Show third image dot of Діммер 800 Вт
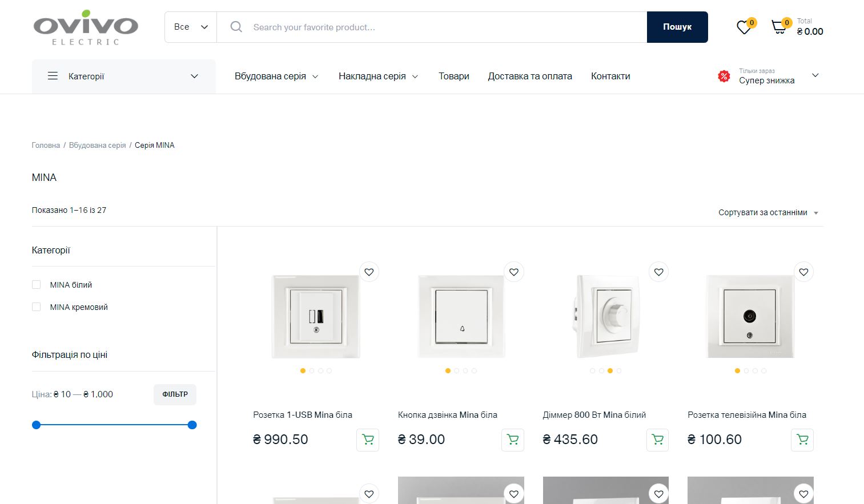Image resolution: width=864 pixels, height=504 pixels. [610, 371]
